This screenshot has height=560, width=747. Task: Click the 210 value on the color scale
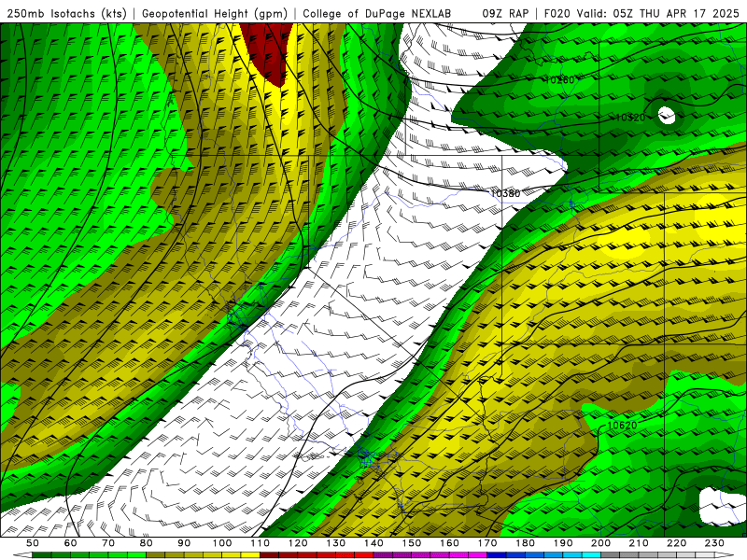[639, 543]
